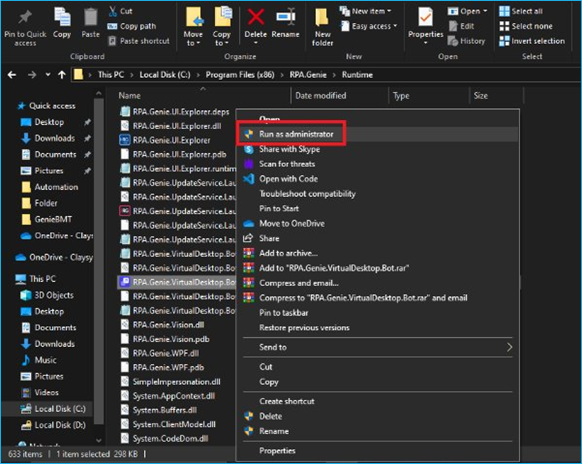Click the Forward navigation arrow
582x464 pixels.
pyautogui.click(x=32, y=75)
